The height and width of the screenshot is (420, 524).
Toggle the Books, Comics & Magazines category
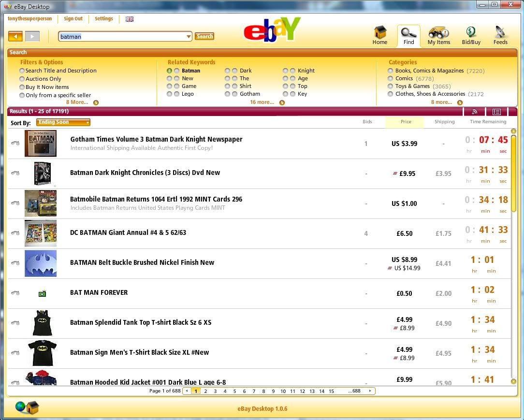point(390,71)
